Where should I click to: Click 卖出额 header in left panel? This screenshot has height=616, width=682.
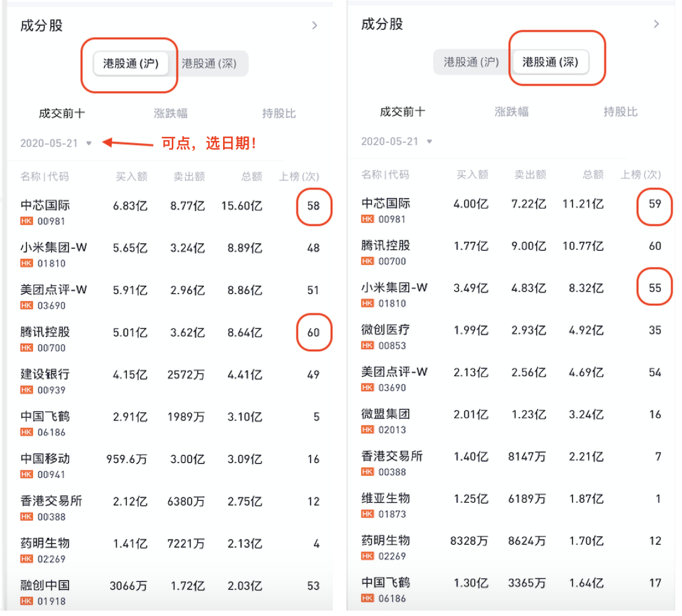(189, 176)
